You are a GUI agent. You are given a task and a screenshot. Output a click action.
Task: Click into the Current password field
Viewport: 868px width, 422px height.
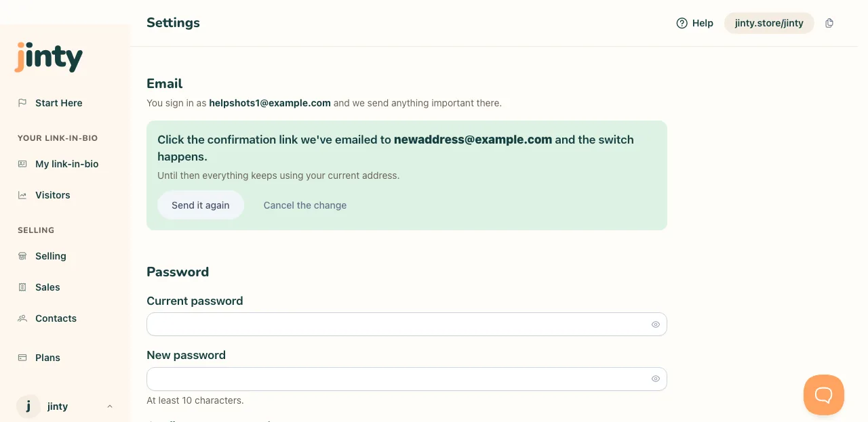407,324
